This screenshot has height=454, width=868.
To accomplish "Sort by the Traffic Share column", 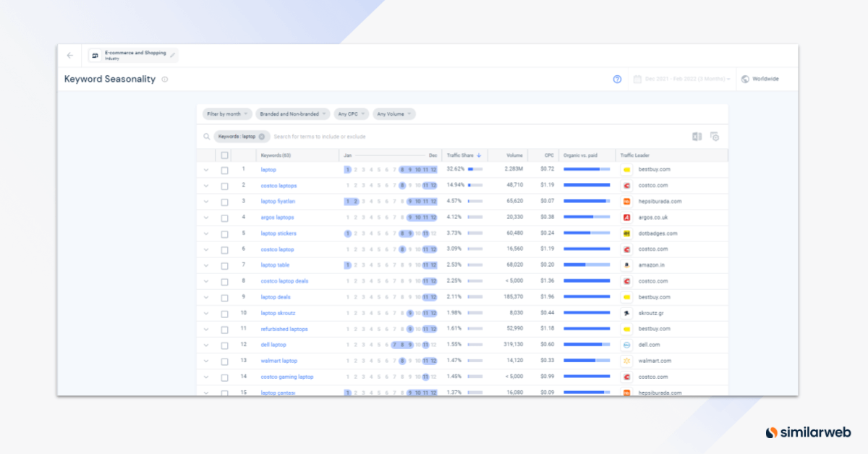I will (462, 155).
